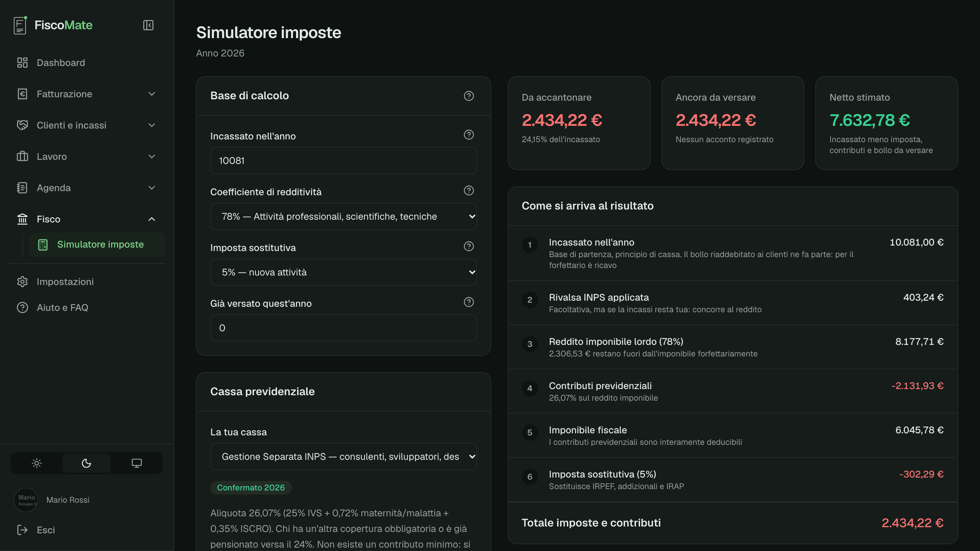The height and width of the screenshot is (551, 980).
Task: Switch to light theme
Action: [36, 463]
